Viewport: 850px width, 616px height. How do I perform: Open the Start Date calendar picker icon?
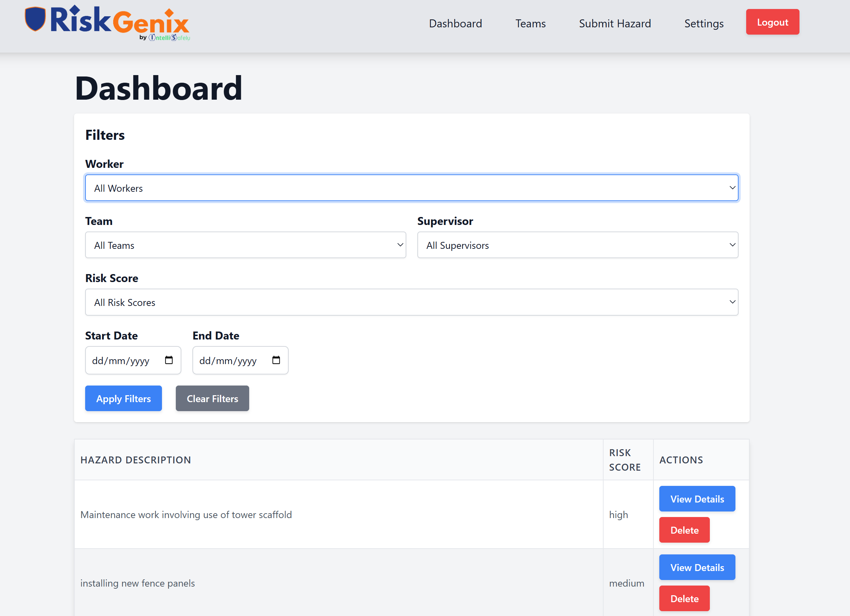[x=169, y=360]
